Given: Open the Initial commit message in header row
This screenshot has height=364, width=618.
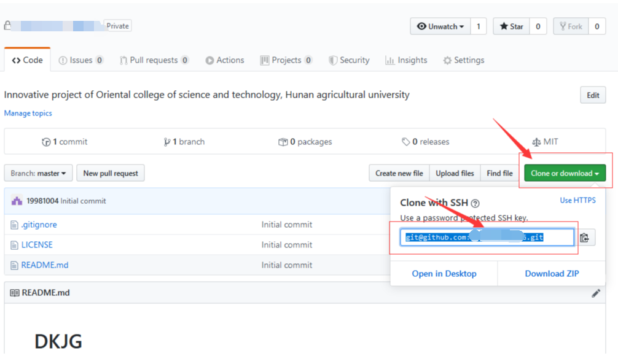Looking at the screenshot, I should (x=83, y=201).
